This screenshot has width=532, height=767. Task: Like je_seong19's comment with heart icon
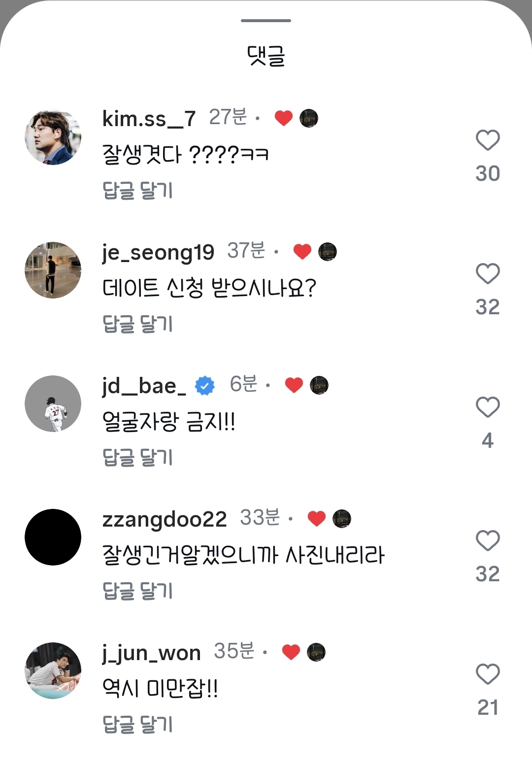(x=488, y=273)
